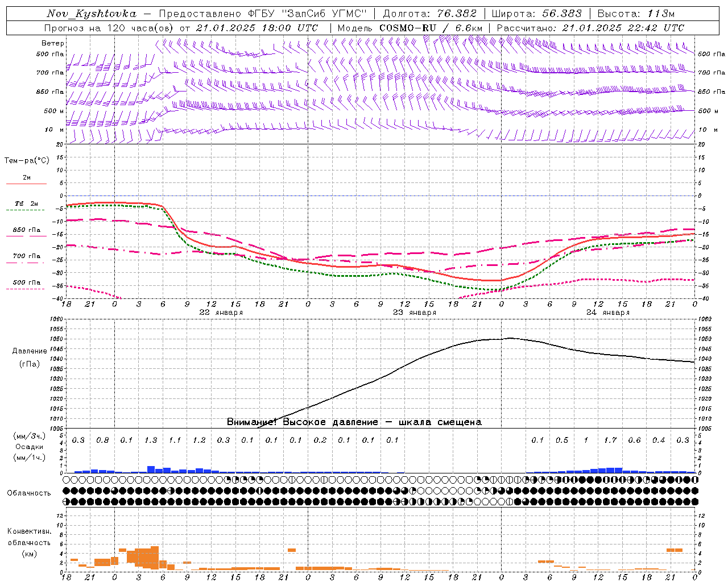Click the 500 гПа entry in the temperature legend
The width and height of the screenshot is (728, 582).
click(26, 282)
